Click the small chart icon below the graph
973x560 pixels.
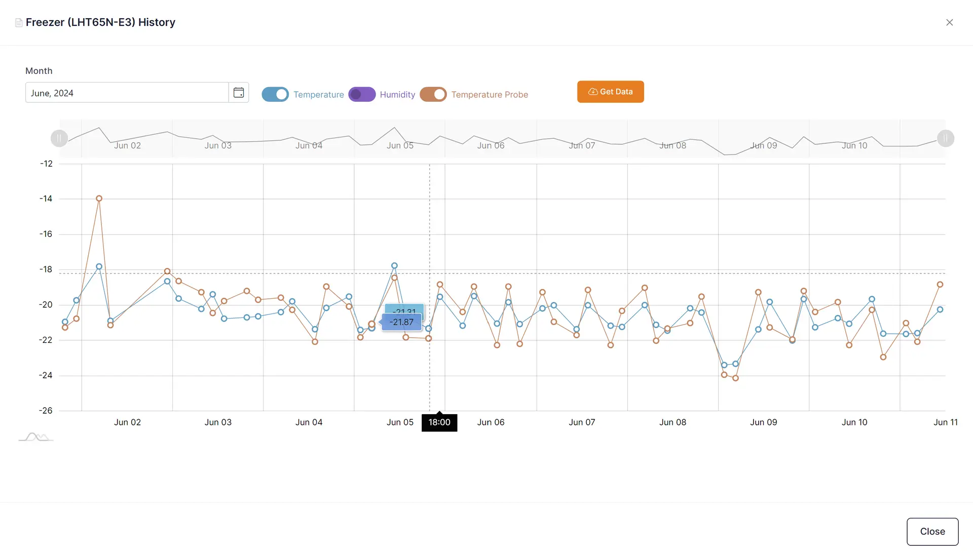pos(36,437)
